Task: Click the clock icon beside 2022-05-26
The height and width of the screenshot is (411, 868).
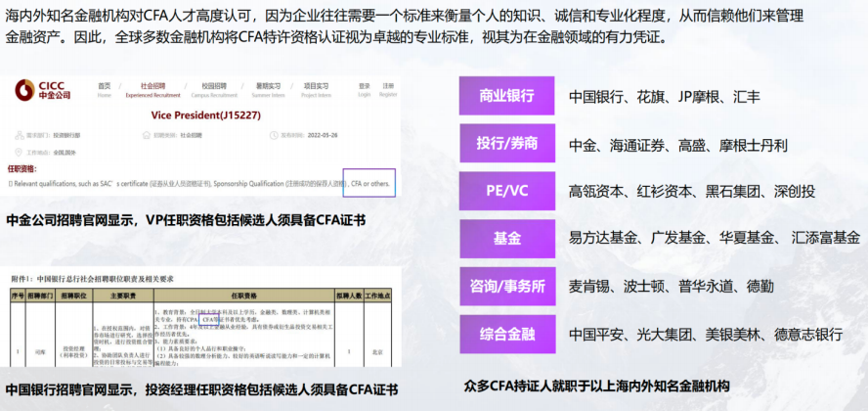Action: [x=274, y=135]
